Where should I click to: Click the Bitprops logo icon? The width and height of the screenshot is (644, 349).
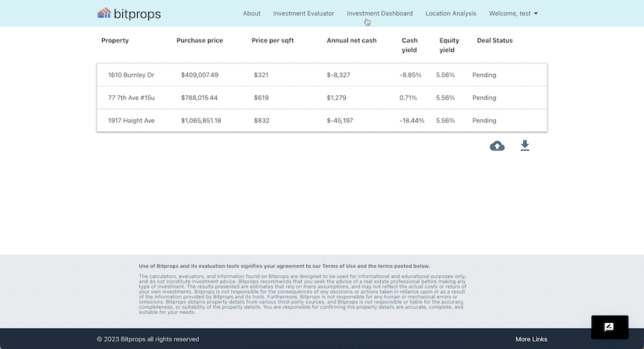point(104,13)
